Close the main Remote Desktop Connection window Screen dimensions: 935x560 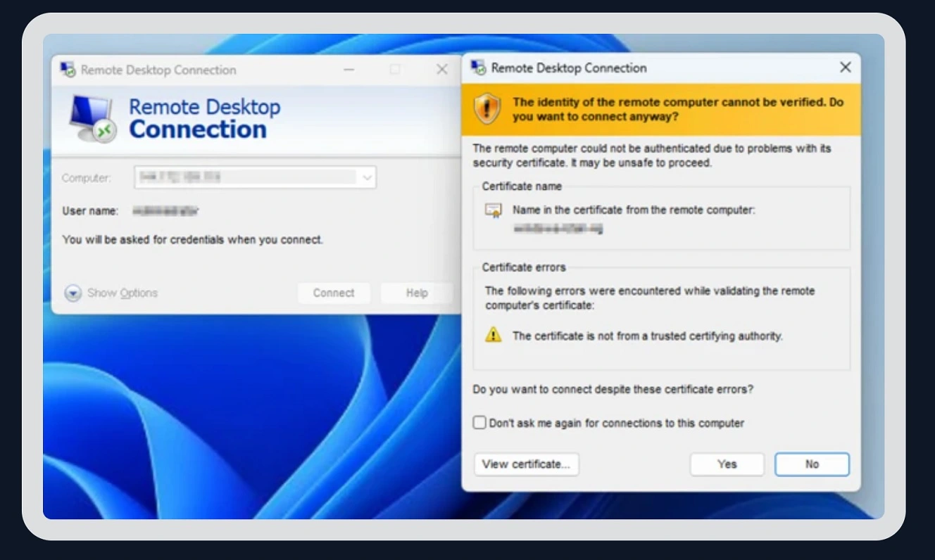point(442,69)
